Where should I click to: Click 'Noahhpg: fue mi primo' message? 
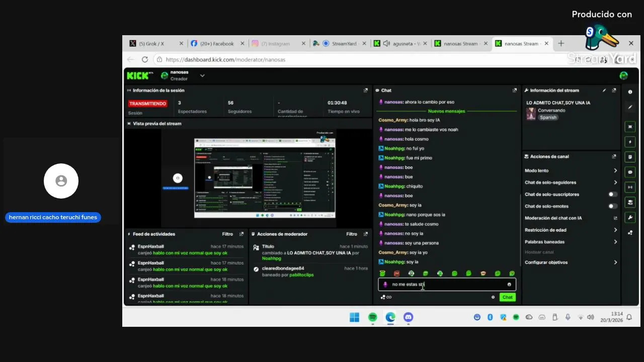pyautogui.click(x=405, y=158)
